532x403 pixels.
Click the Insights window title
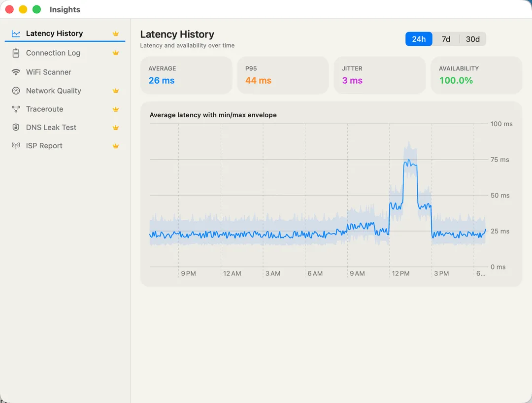pyautogui.click(x=65, y=9)
